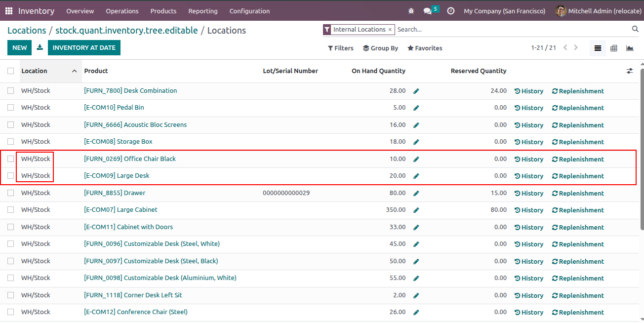The height and width of the screenshot is (323, 644).
Task: Switch to graph view icon
Action: click(630, 48)
